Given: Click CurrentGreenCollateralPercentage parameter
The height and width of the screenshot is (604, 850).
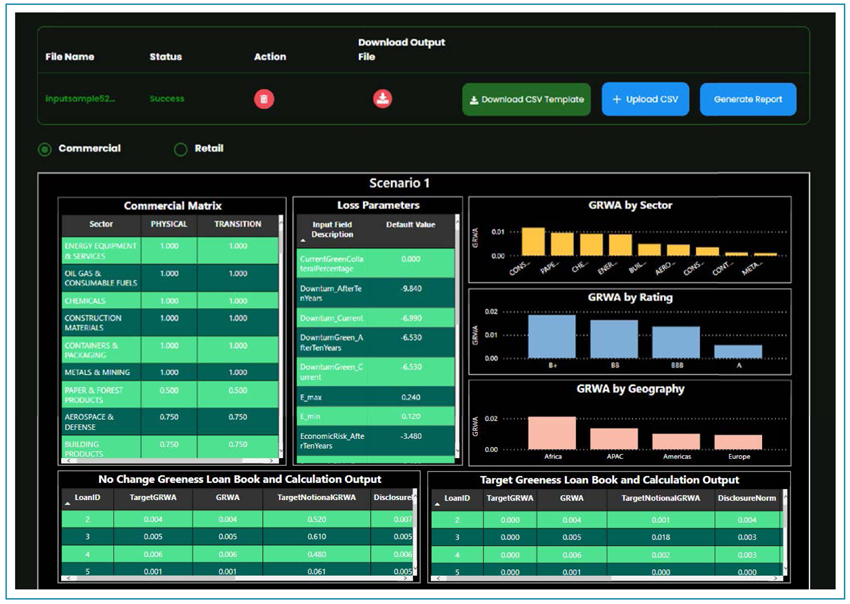Looking at the screenshot, I should [x=332, y=264].
